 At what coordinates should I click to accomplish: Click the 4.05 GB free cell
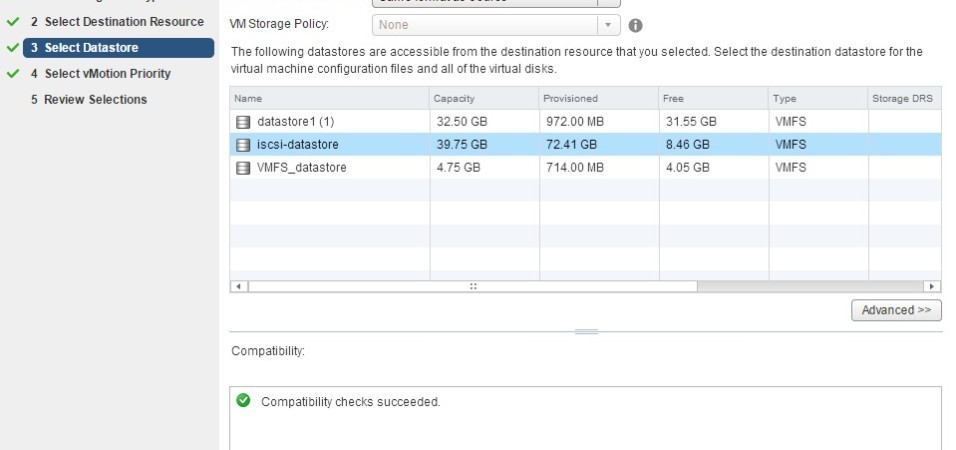click(687, 168)
